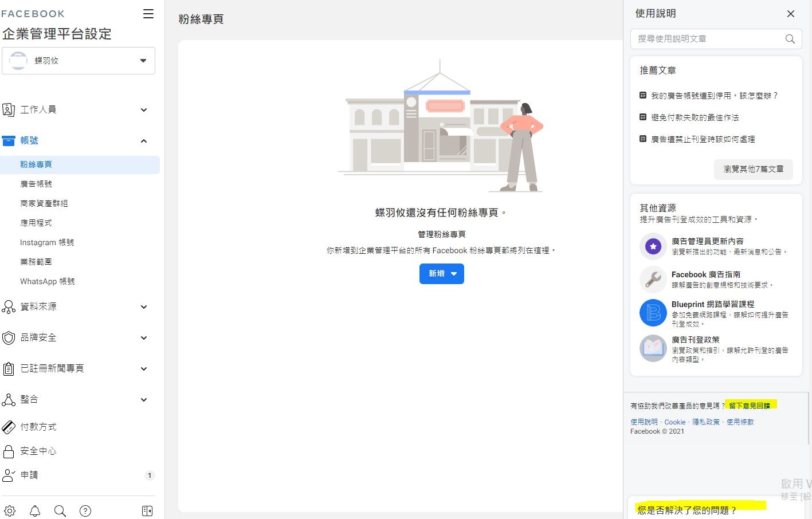Open 廣告刊登政策 resource
Image resolution: width=812 pixels, height=519 pixels.
[x=696, y=340]
